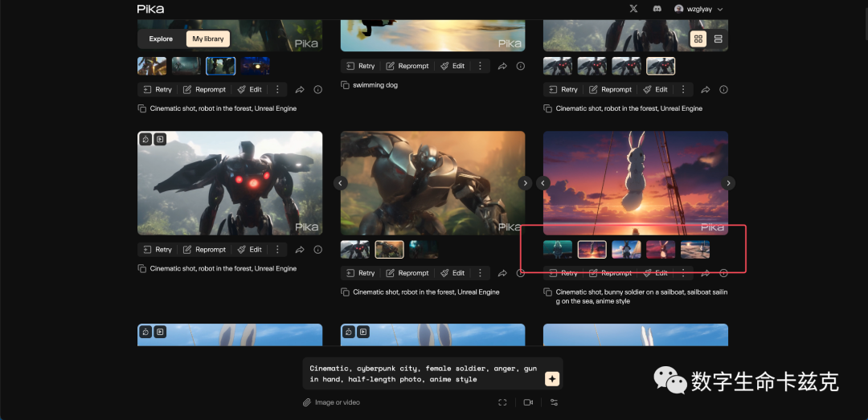Toggle grid view layout
The height and width of the screenshot is (420, 868).
(698, 39)
